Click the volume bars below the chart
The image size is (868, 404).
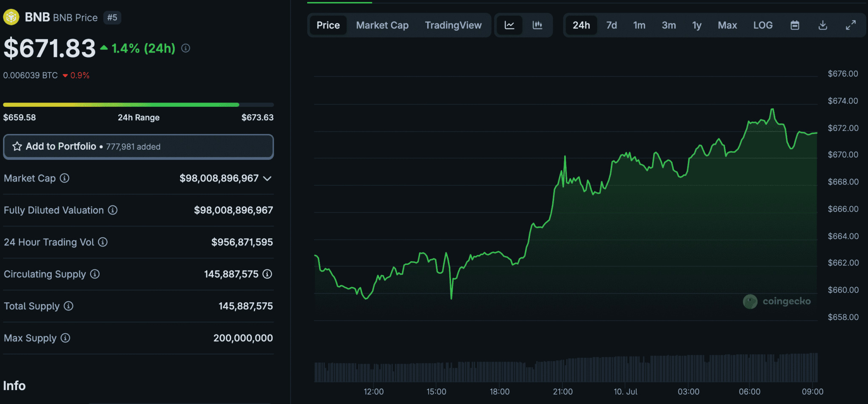566,368
